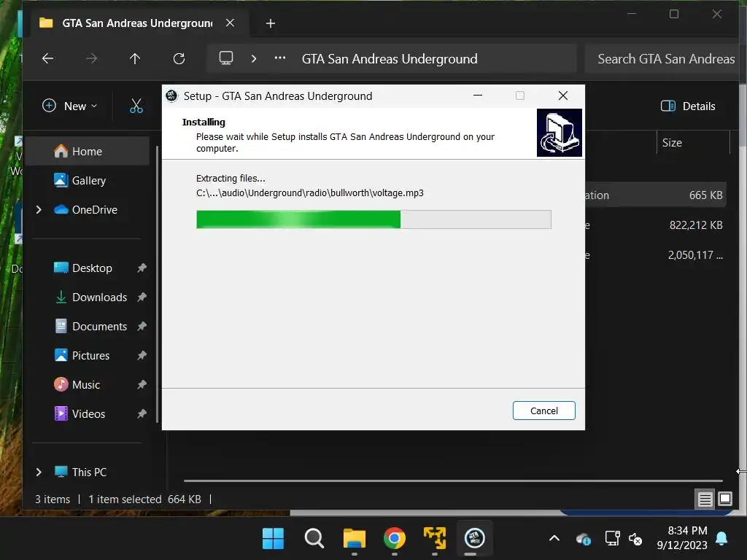
Task: Navigate up one folder level
Action: coord(135,58)
